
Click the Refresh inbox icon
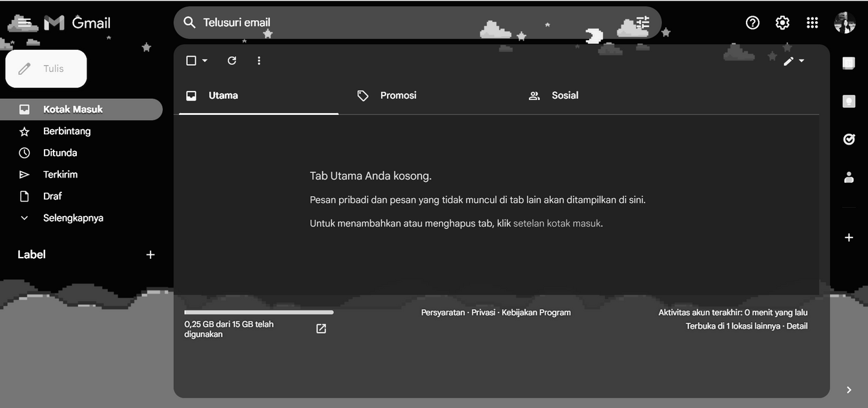pos(232,61)
